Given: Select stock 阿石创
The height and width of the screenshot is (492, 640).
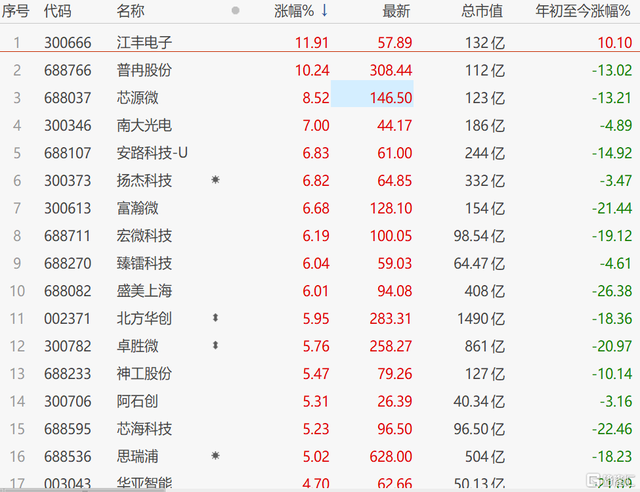Looking at the screenshot, I should coord(138,401).
